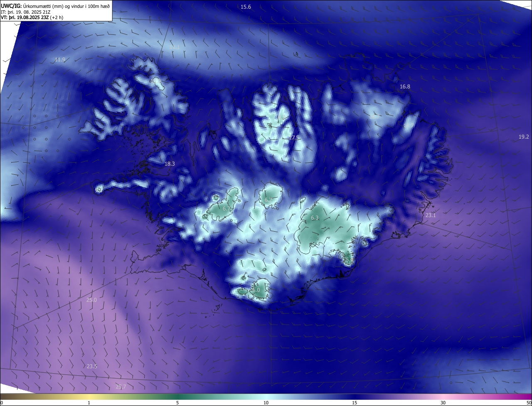Click the IT þri. 19. 08. 2025 21Z line
This screenshot has height=406, width=532.
coord(26,12)
